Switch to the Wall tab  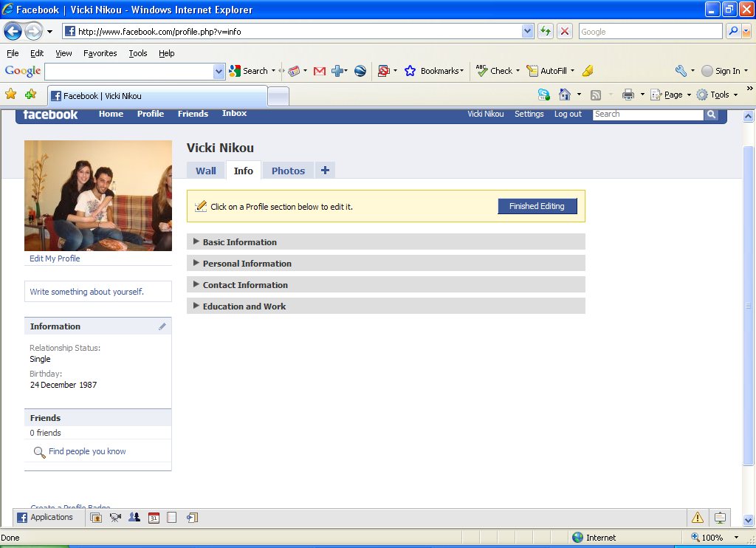[206, 171]
